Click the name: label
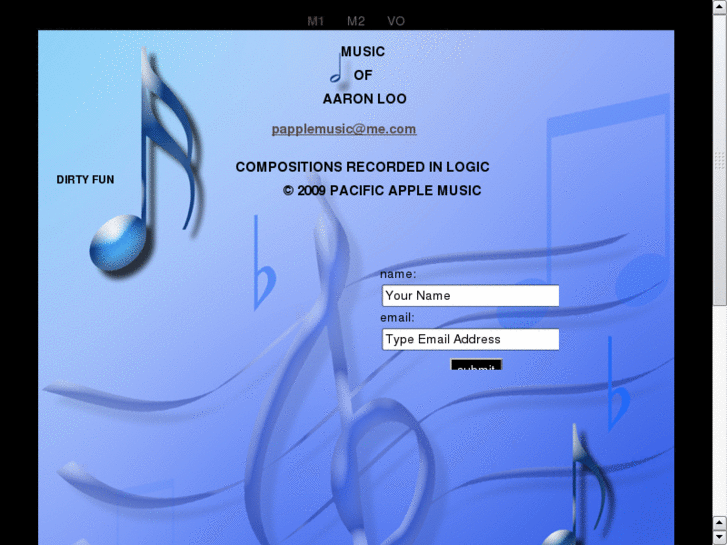Screen dimensions: 727x545 coord(398,274)
